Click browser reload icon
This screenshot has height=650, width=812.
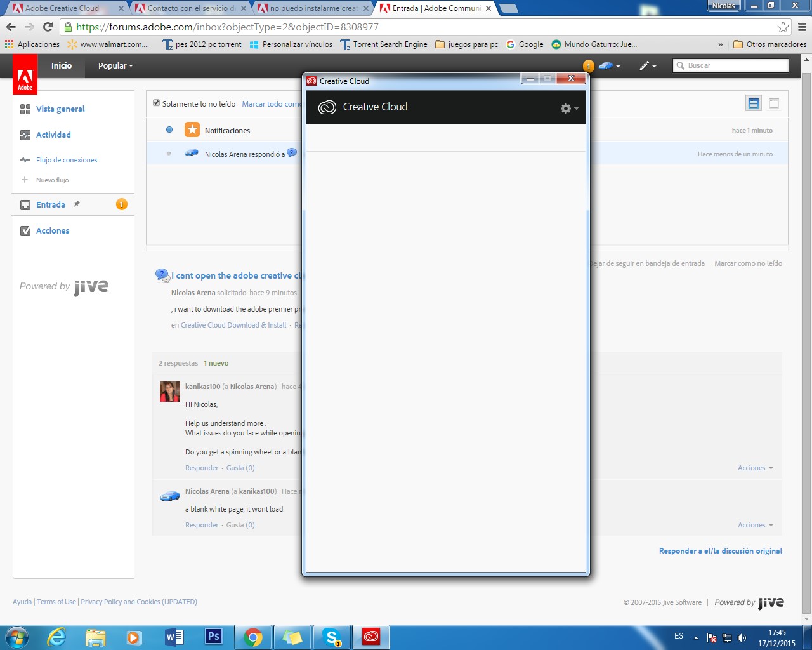(48, 27)
